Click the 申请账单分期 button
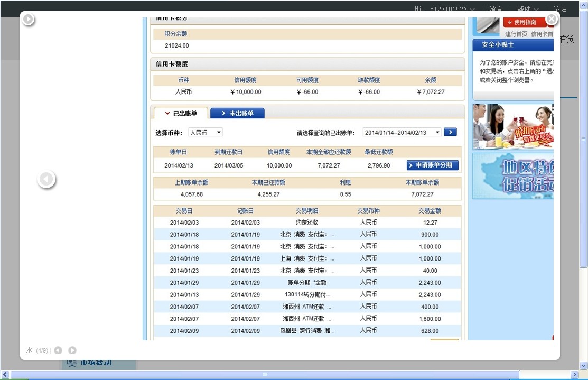This screenshot has width=588, height=380. [x=433, y=165]
